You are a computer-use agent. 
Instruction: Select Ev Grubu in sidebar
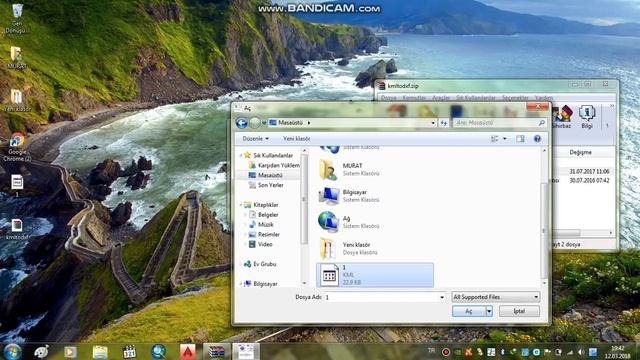point(264,264)
